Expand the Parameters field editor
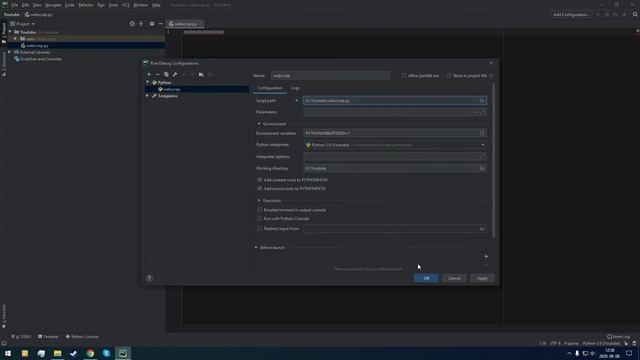The image size is (640, 360). pos(483,112)
